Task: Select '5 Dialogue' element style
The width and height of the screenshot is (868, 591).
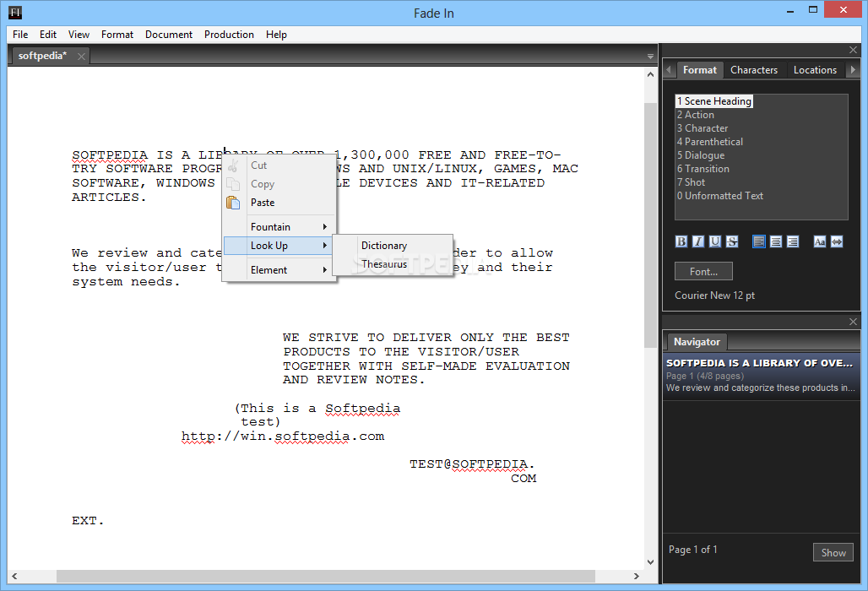Action: click(701, 155)
